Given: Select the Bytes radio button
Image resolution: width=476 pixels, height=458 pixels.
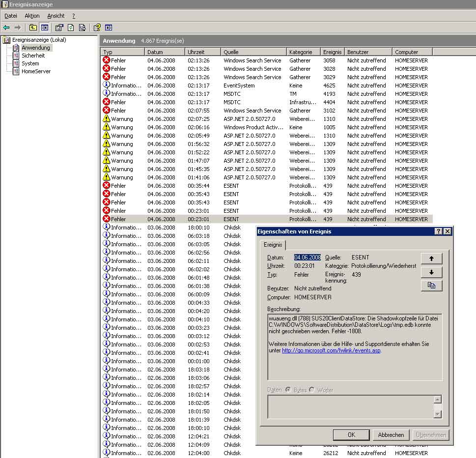Looking at the screenshot, I should pyautogui.click(x=288, y=390).
